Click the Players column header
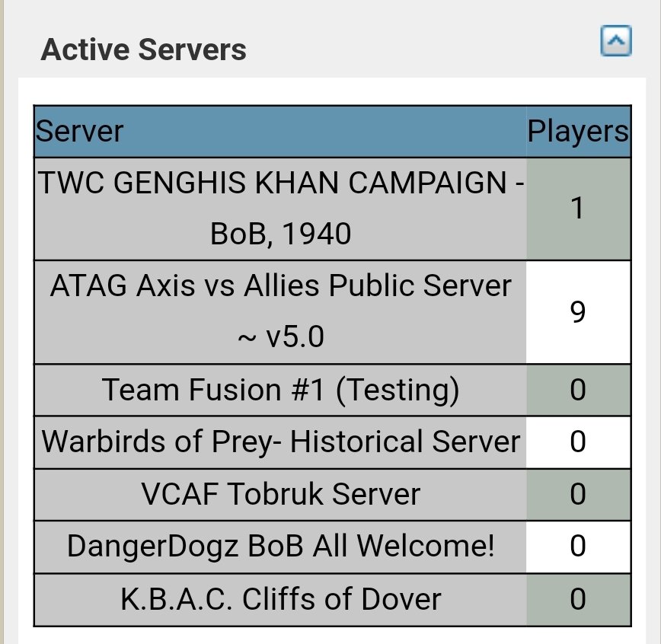The width and height of the screenshot is (661, 644). 578,132
